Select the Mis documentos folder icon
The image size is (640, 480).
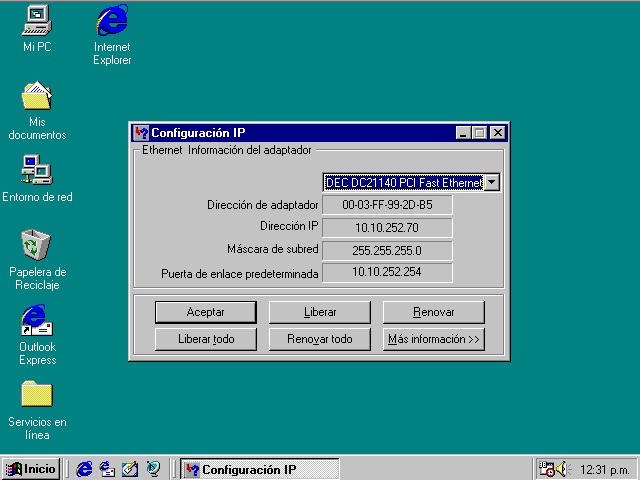point(37,97)
